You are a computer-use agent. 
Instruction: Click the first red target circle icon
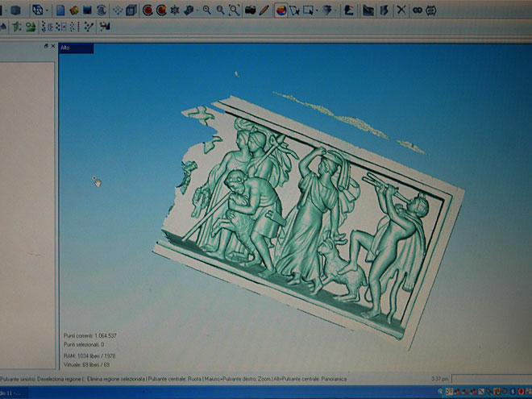click(148, 10)
